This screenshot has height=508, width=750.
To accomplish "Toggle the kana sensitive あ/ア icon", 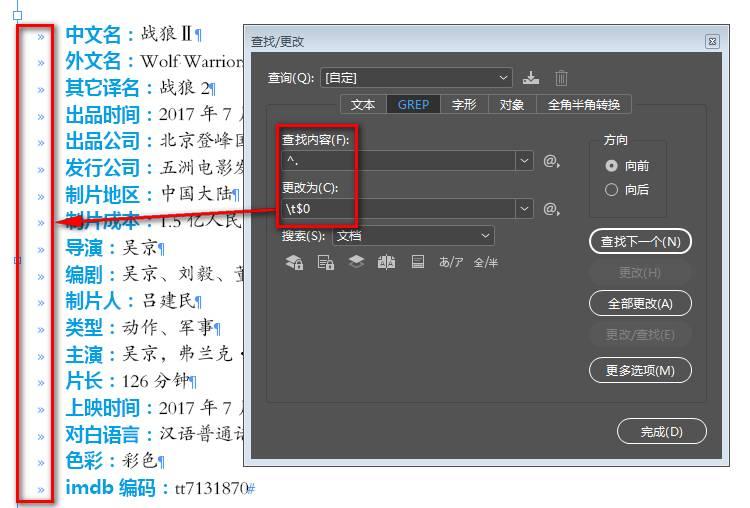I will pyautogui.click(x=451, y=262).
